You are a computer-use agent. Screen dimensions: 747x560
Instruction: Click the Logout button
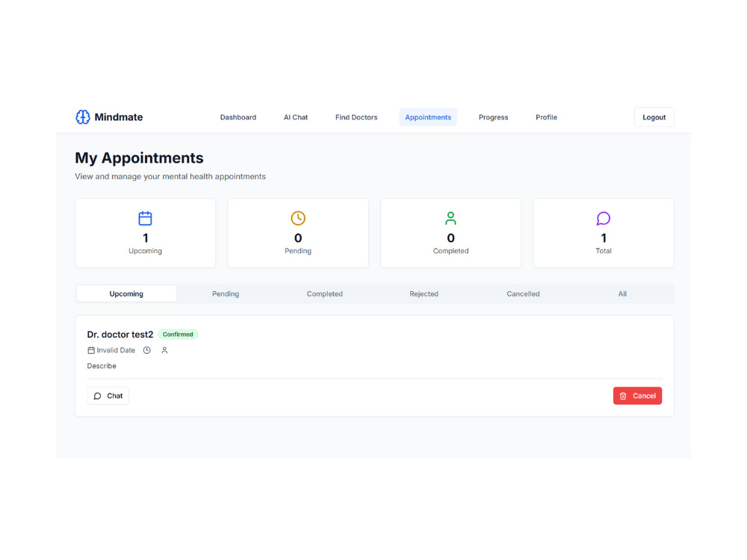(x=654, y=117)
